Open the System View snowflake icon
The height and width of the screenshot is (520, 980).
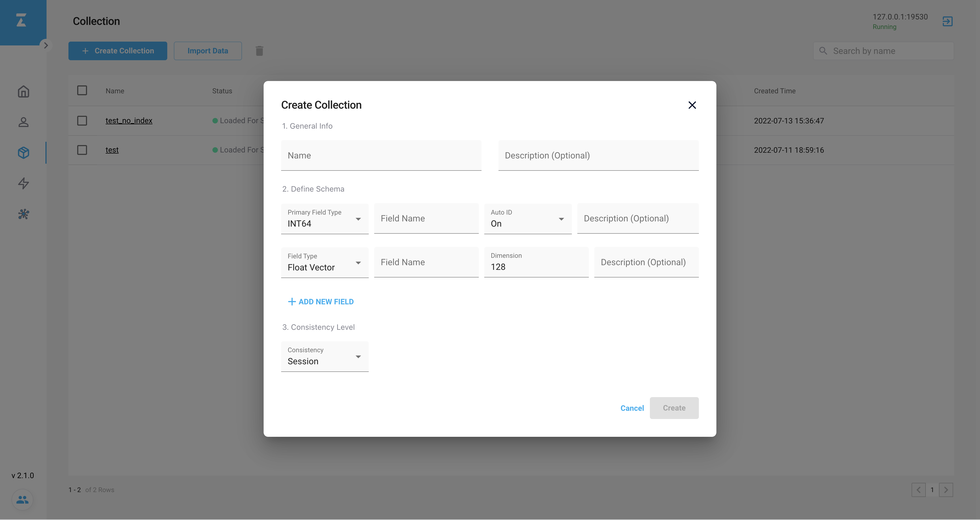23,214
